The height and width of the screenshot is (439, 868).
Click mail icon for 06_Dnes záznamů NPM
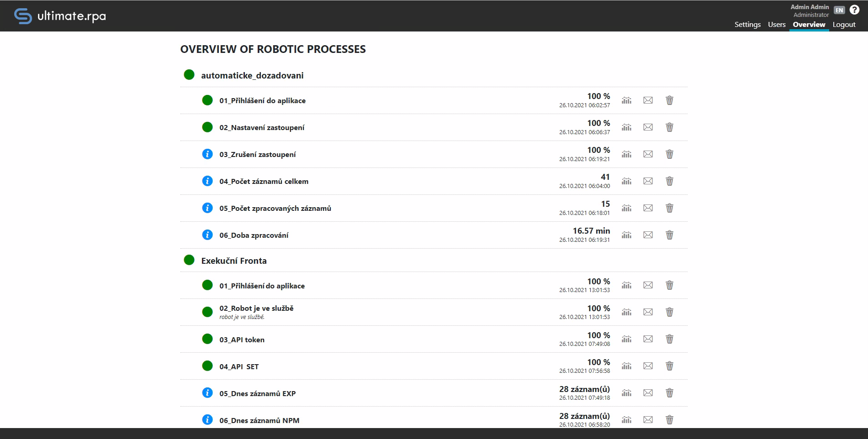648,420
